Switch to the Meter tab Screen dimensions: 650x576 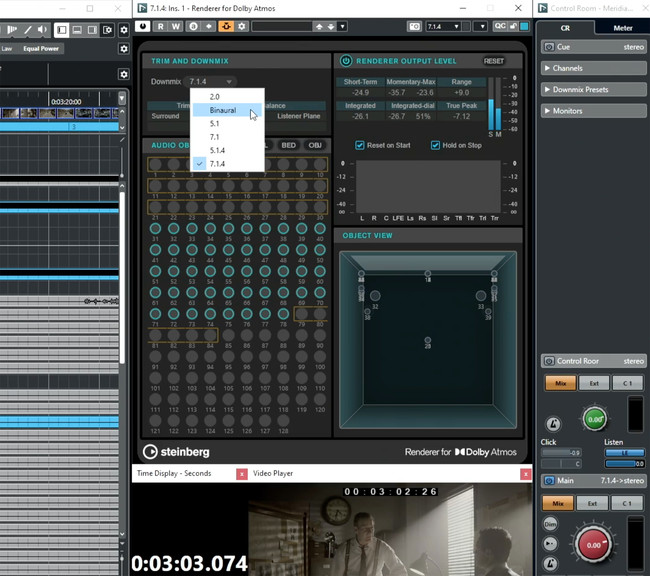click(621, 28)
